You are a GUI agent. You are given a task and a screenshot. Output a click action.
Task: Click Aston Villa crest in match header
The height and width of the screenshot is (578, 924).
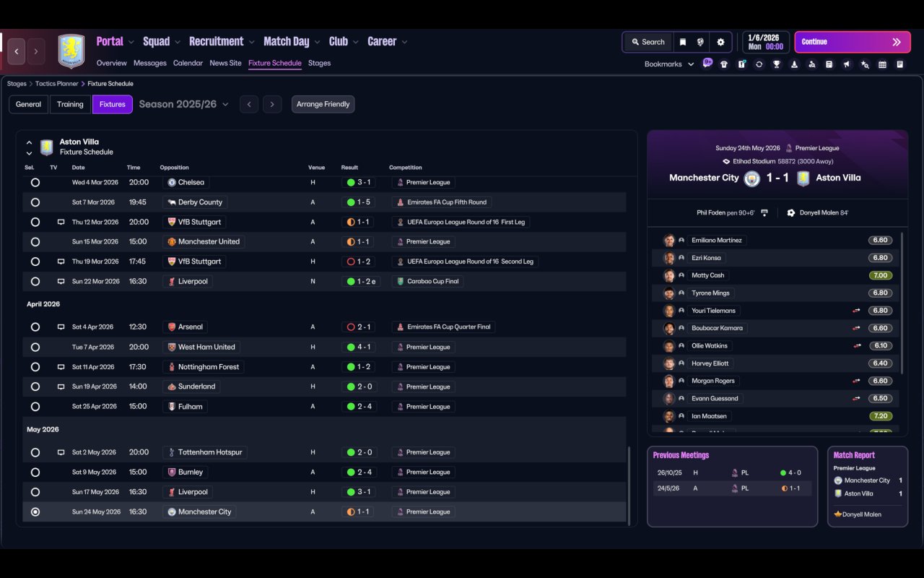803,178
